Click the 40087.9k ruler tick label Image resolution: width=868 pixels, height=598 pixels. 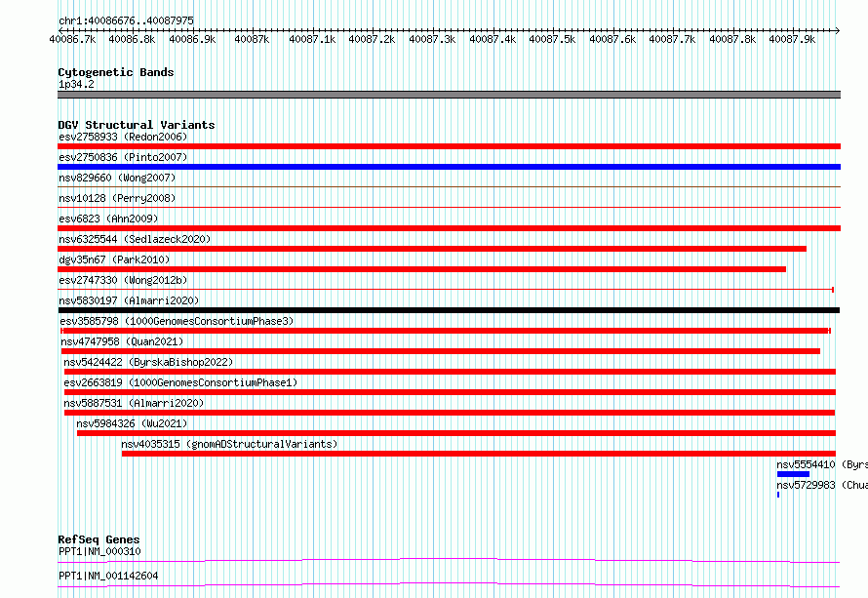click(x=793, y=40)
